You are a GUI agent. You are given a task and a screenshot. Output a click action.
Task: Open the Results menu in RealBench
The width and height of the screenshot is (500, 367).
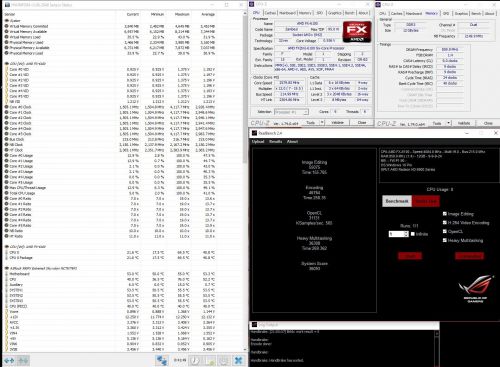tap(276, 142)
